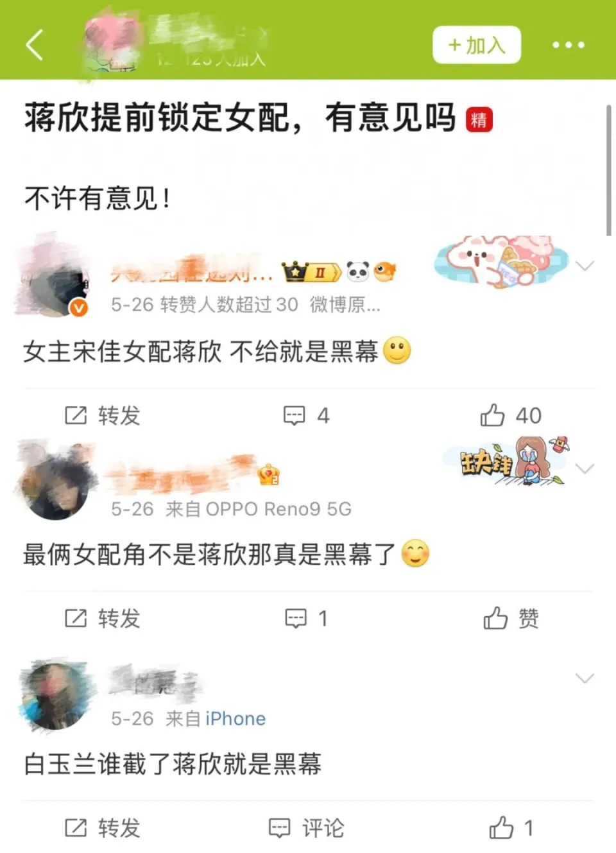
Task: Open the single comment on the second post
Action: [x=306, y=619]
